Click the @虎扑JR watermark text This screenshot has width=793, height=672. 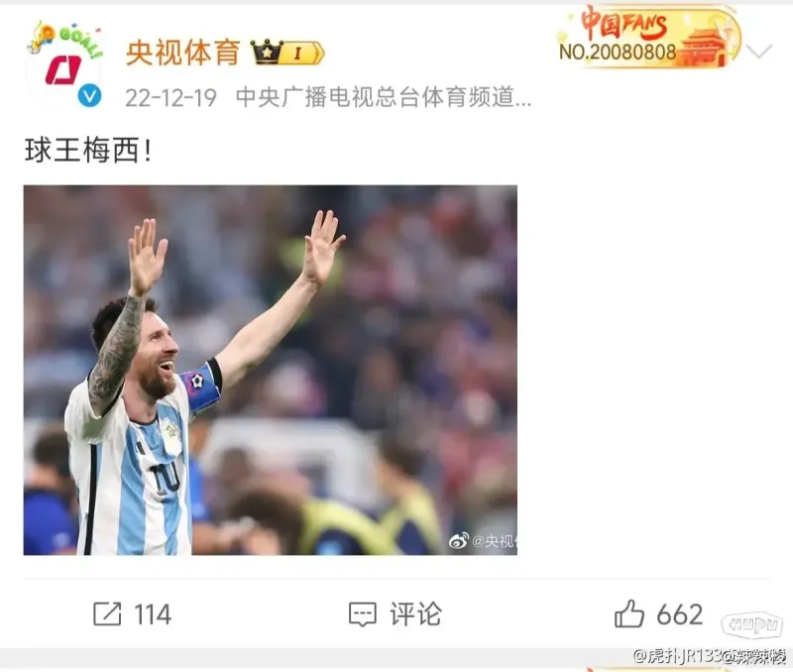[x=710, y=656]
